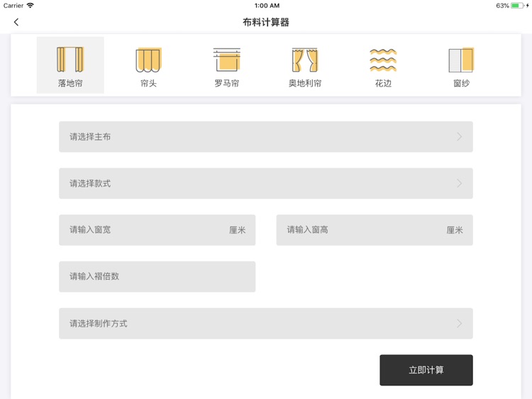
Task: Tap the Wi-Fi status icon
Action: tap(31, 6)
